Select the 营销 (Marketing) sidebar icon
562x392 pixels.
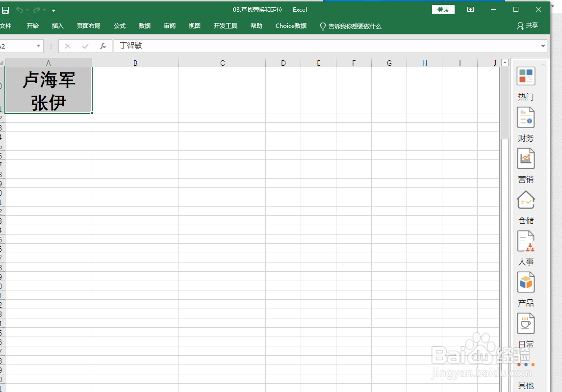pos(526,158)
